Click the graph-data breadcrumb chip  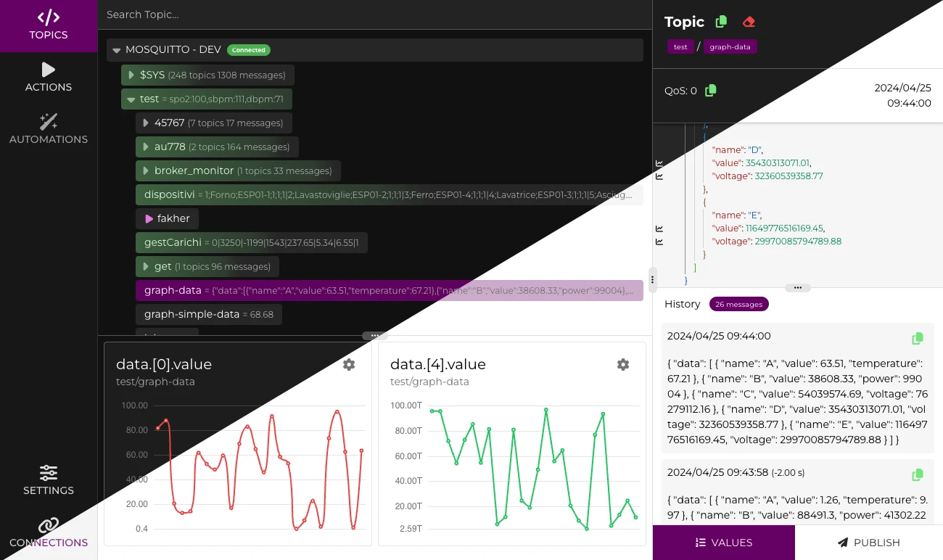pos(730,46)
